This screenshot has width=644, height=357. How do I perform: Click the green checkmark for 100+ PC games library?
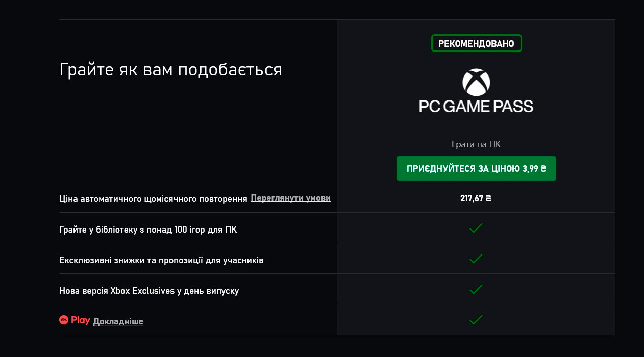tap(476, 228)
